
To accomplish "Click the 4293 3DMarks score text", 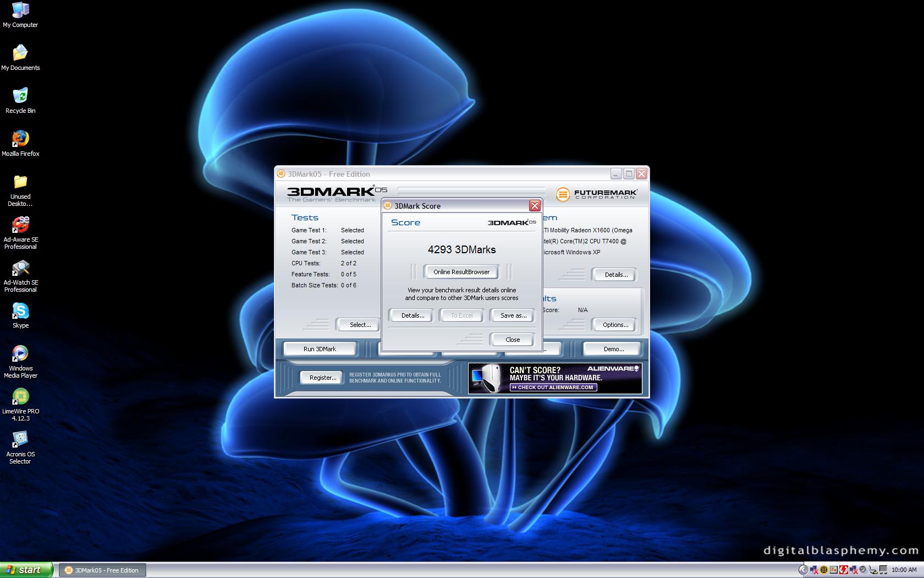I will [461, 249].
